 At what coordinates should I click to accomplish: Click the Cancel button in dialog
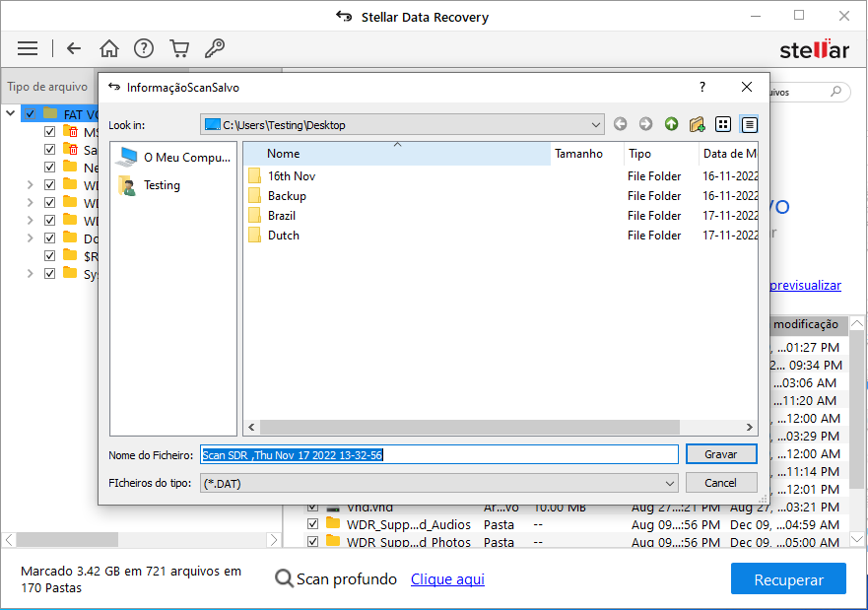click(721, 483)
